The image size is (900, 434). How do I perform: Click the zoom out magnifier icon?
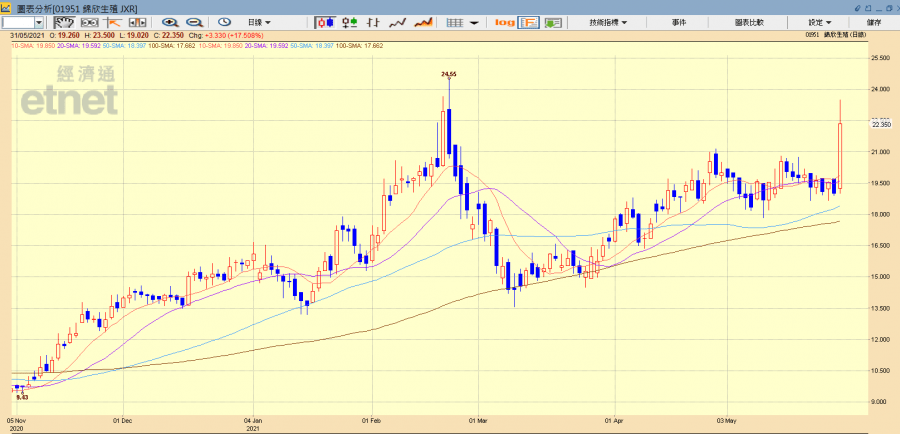point(193,22)
